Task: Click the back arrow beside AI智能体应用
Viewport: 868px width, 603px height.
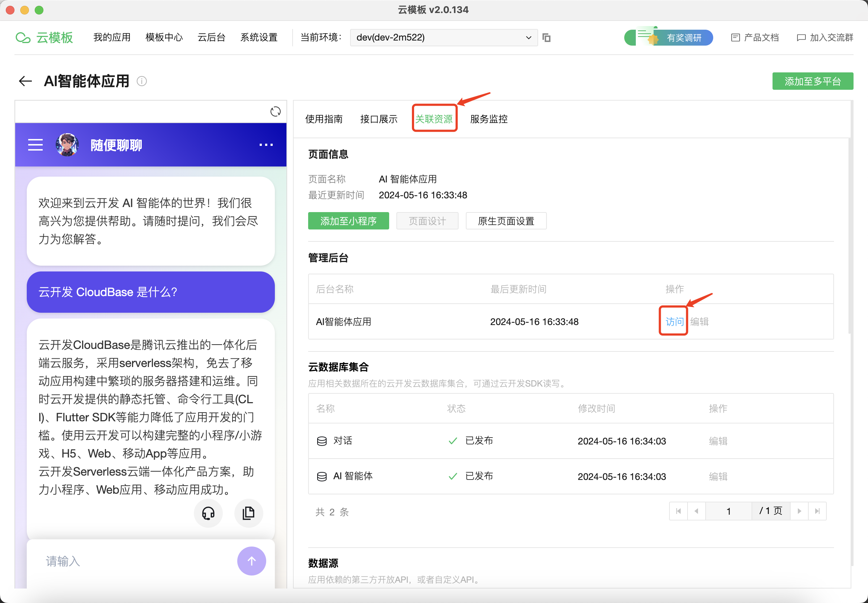Action: click(x=25, y=81)
